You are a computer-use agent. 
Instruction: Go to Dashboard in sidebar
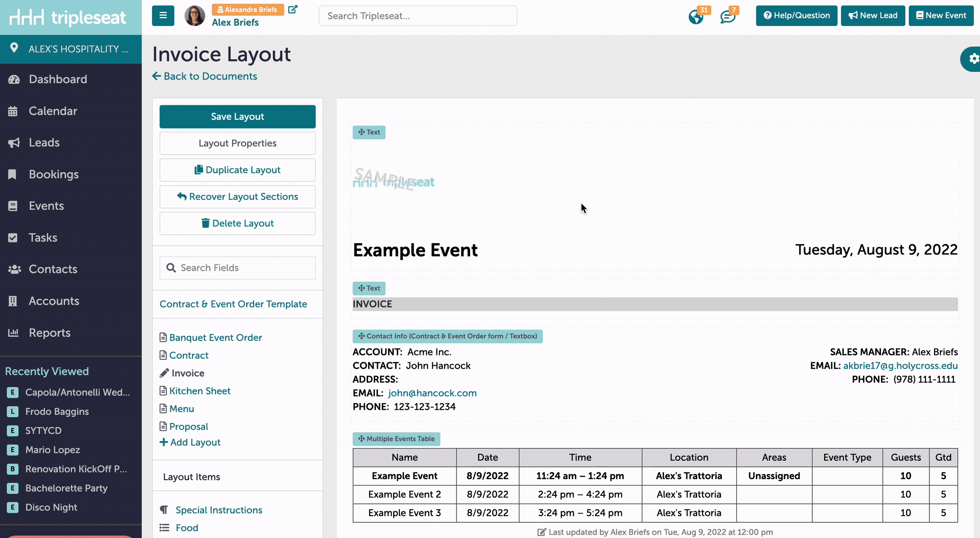click(58, 79)
